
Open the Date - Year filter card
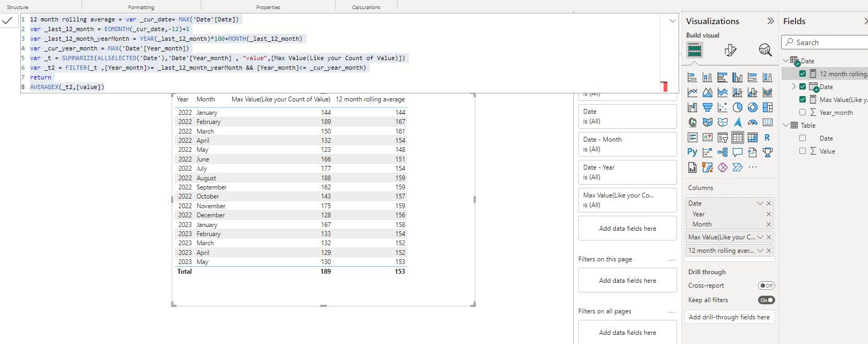click(x=627, y=172)
